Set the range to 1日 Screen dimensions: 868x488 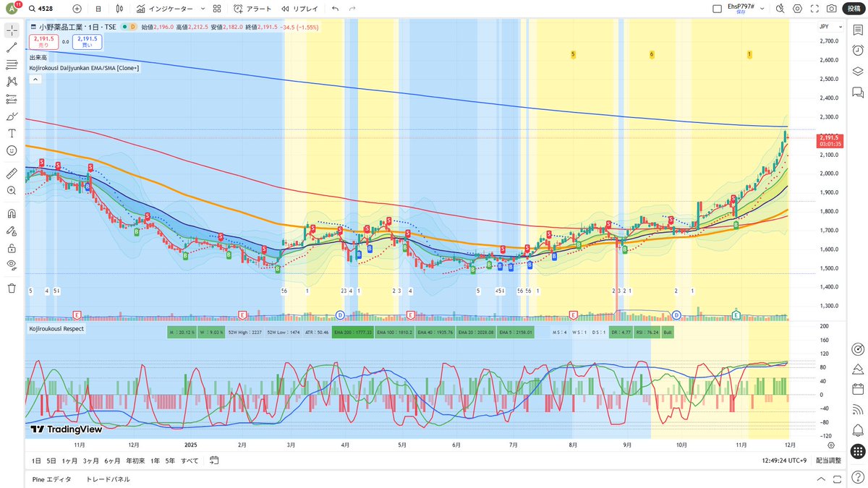36,461
